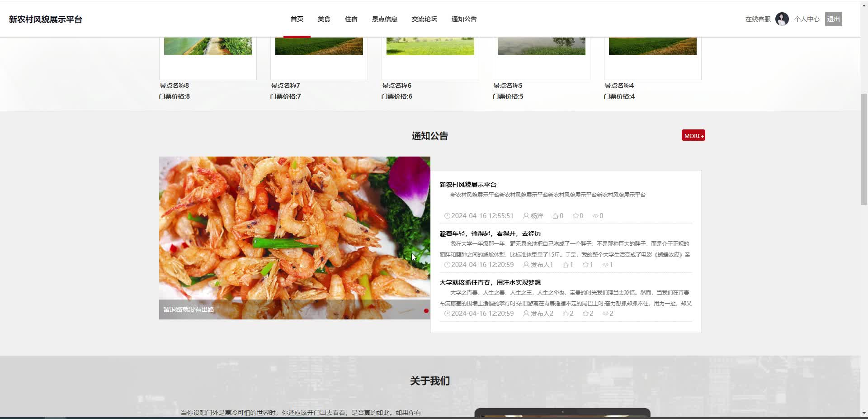
Task: Open the 交流论坛 menu item
Action: tap(425, 19)
